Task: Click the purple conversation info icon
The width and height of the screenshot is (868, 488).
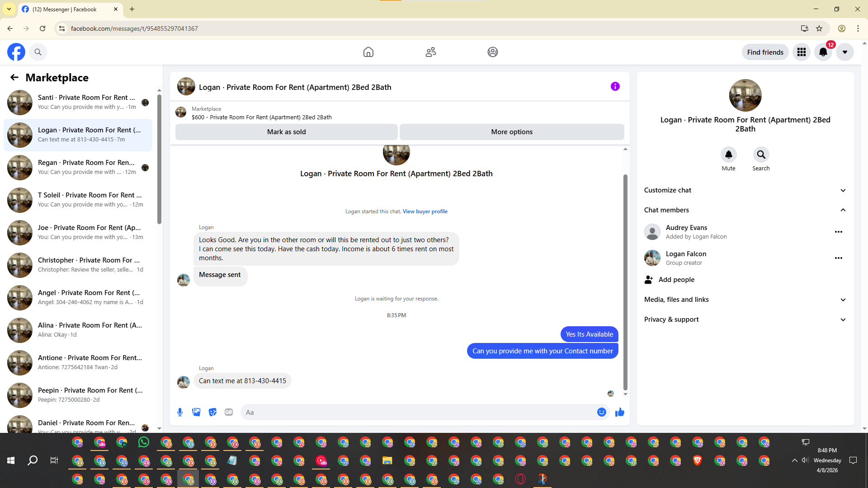Action: 615,86
